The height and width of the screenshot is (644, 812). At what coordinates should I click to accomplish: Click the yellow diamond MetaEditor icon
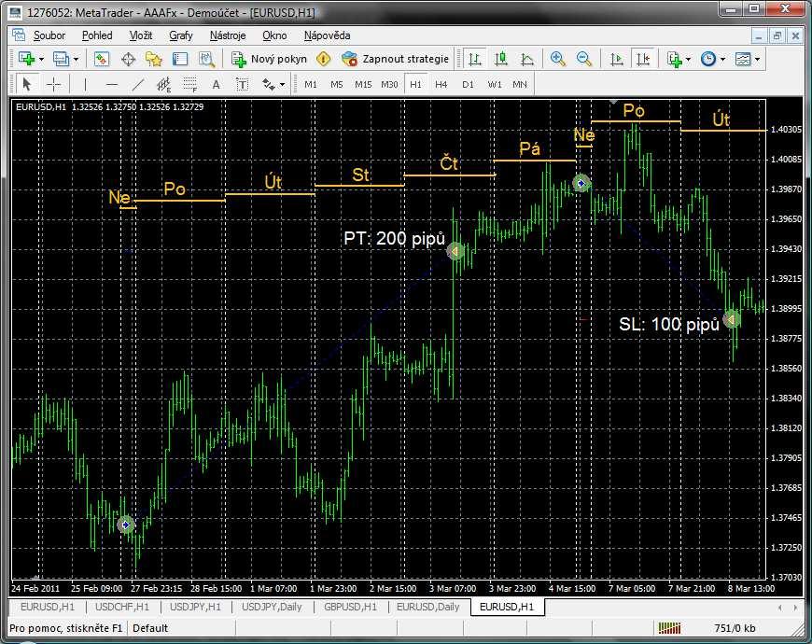[x=324, y=59]
